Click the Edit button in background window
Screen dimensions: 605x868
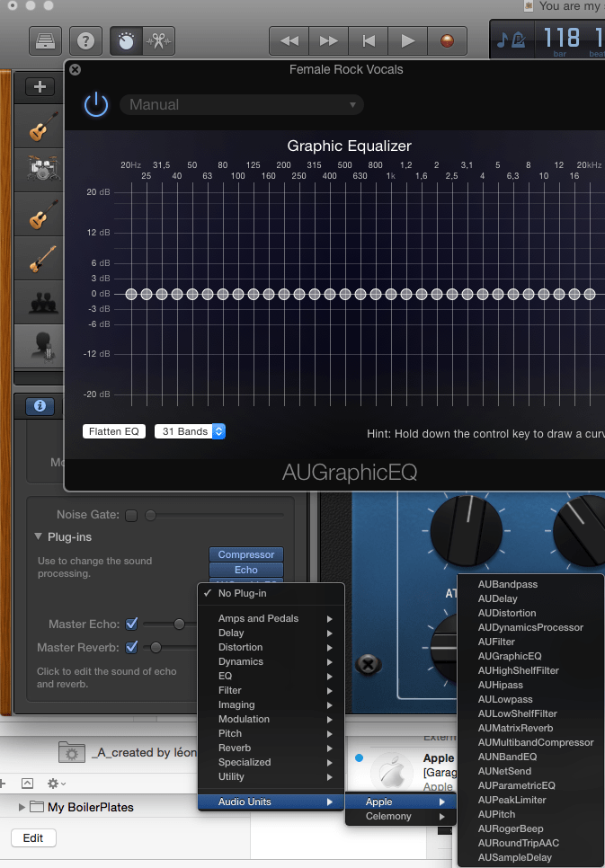click(x=33, y=838)
